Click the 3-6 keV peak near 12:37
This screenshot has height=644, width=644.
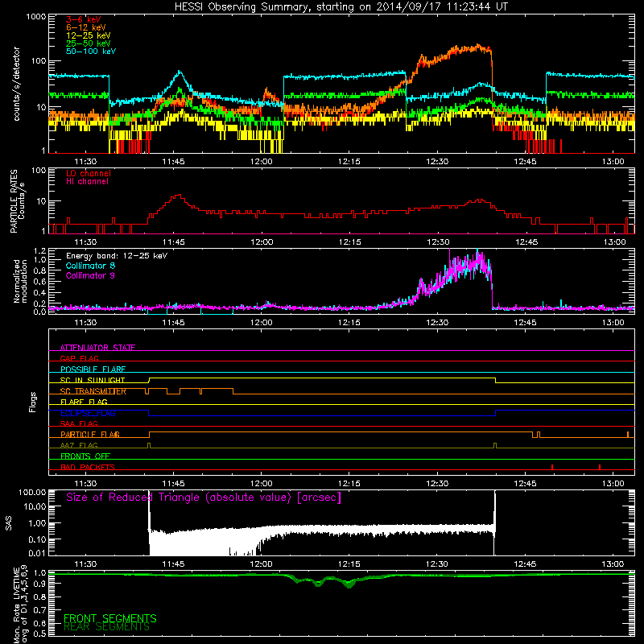pos(477,47)
